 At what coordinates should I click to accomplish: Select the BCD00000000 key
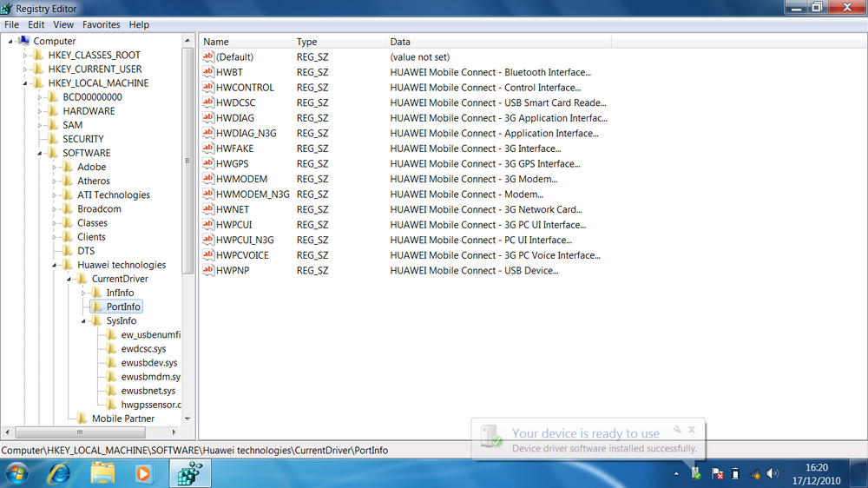coord(92,97)
